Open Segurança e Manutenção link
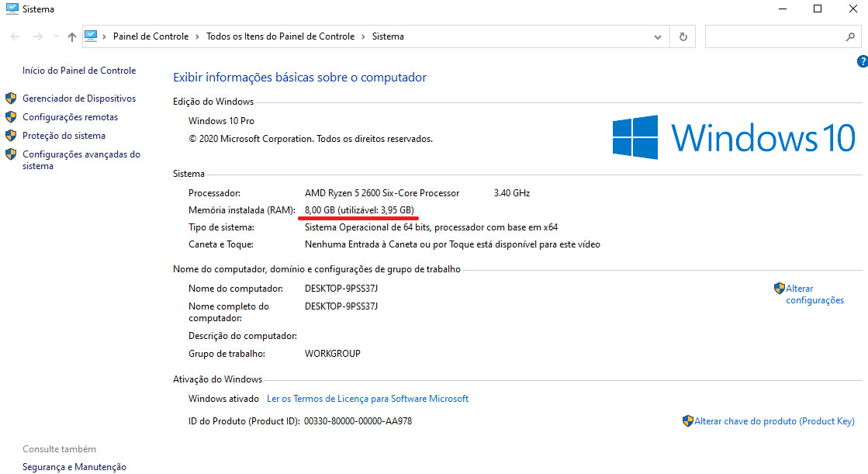Image resolution: width=868 pixels, height=474 pixels. (x=74, y=467)
